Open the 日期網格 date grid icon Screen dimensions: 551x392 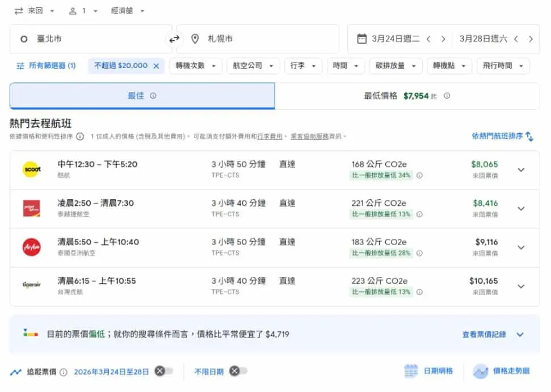pyautogui.click(x=411, y=371)
